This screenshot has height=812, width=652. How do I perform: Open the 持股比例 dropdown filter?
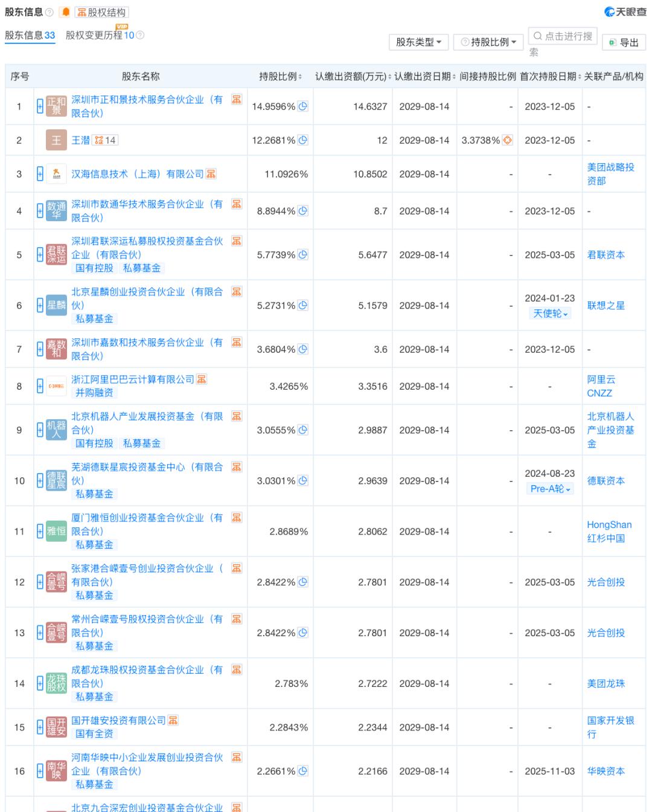[489, 42]
